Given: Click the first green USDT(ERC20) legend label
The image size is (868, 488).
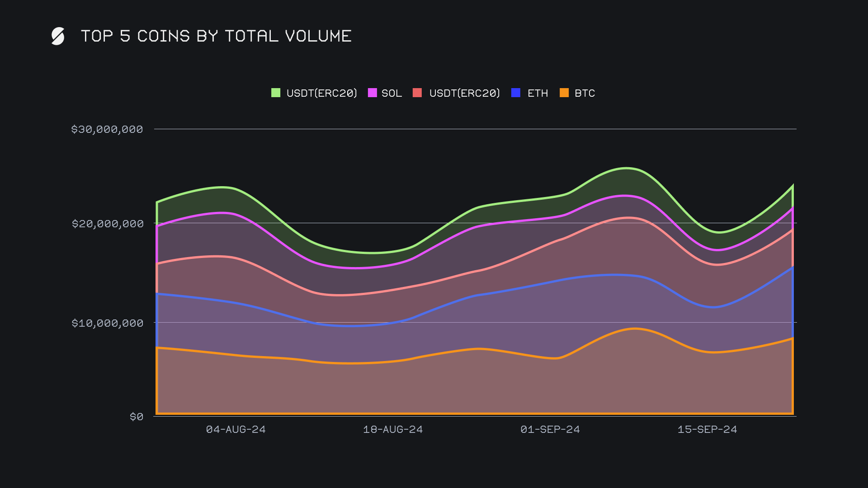Looking at the screenshot, I should [321, 93].
